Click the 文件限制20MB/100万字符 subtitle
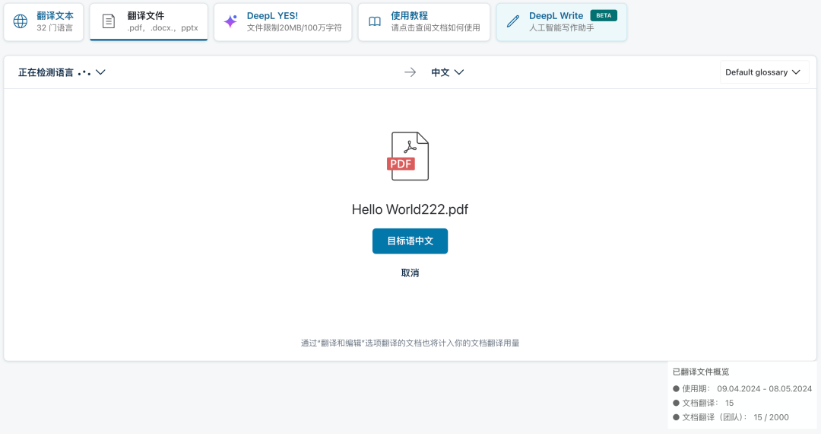Viewport: 826px width, 436px height. [294, 28]
